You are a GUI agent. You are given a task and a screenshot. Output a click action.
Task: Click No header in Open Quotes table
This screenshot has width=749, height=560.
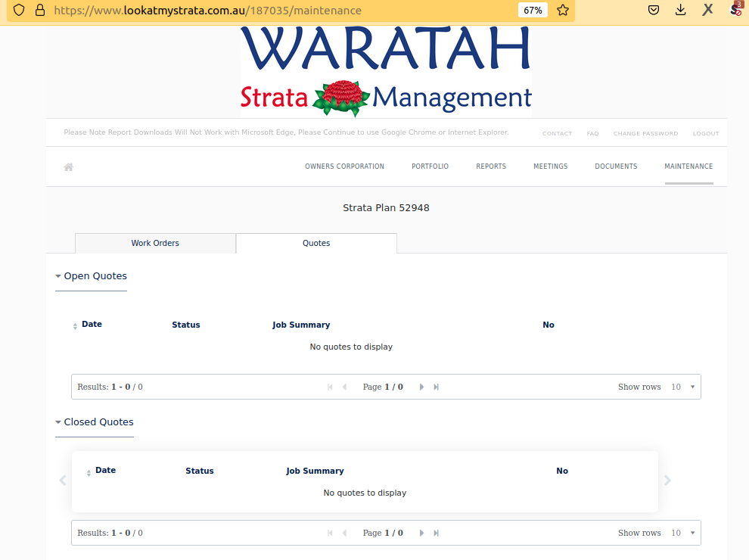pos(549,325)
